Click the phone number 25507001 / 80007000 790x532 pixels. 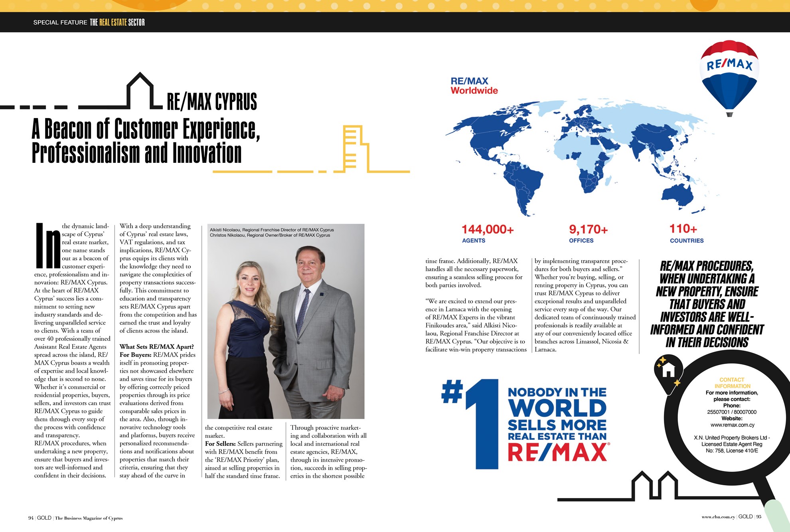(732, 412)
